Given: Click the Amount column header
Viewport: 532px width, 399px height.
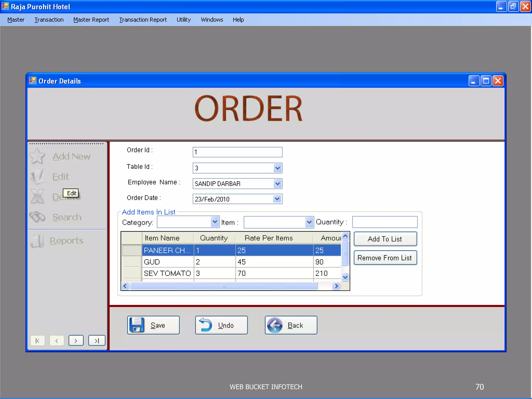Looking at the screenshot, I should 327,238.
